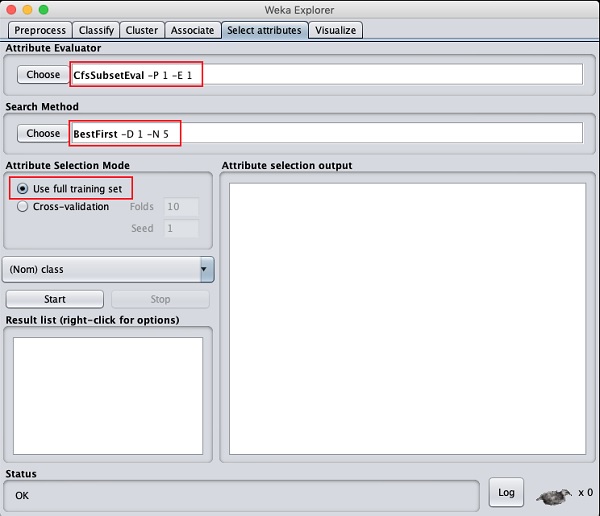The image size is (600, 516).
Task: Select Use full training set option
Action: [x=70, y=189]
